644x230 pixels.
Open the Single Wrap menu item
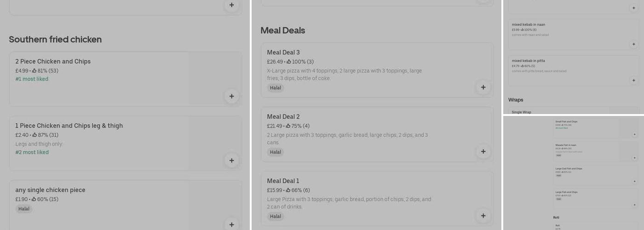tap(522, 112)
